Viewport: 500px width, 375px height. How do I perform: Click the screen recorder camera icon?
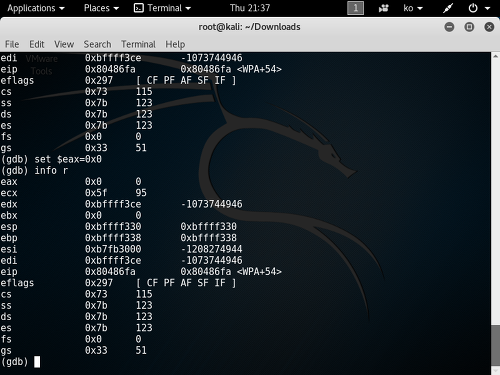coord(383,8)
